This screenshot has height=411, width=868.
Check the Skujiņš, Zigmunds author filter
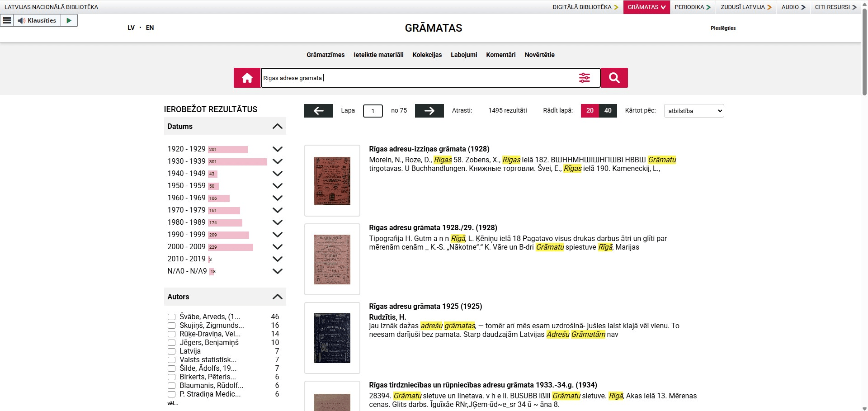pyautogui.click(x=171, y=326)
